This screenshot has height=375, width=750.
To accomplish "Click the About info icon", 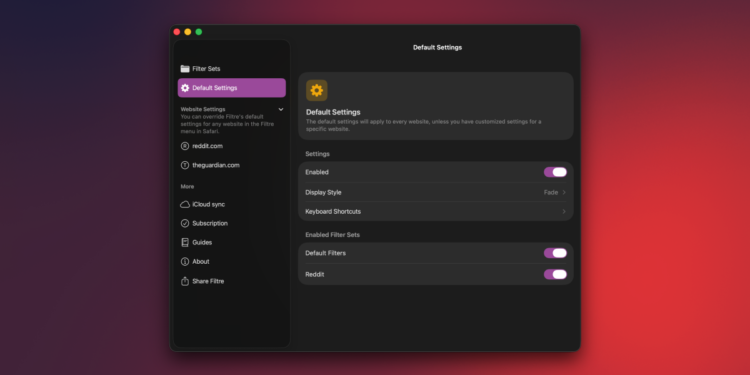I will pos(185,262).
